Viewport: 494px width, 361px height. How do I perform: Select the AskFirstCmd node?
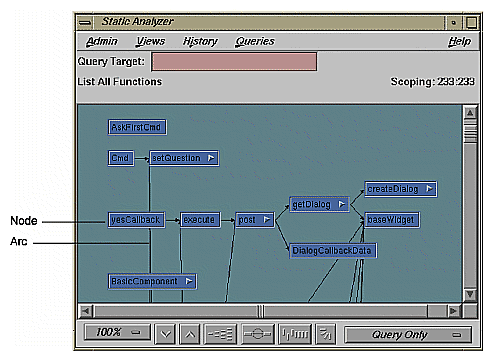click(x=137, y=127)
